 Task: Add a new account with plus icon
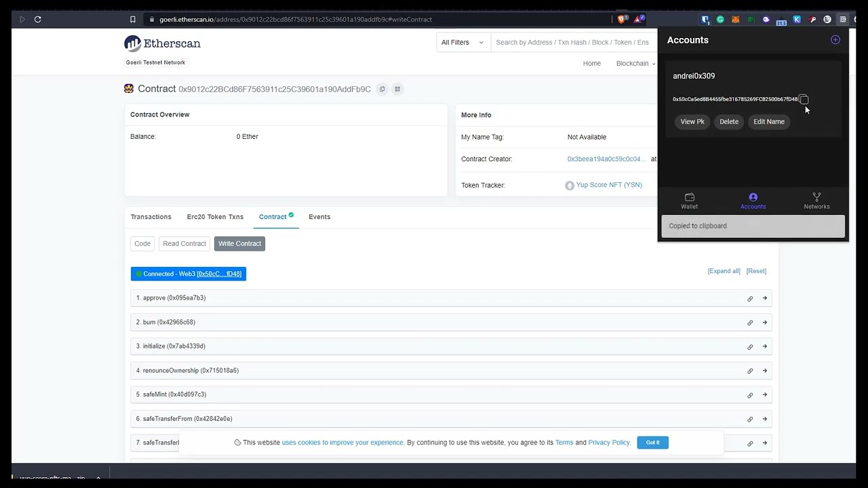[x=835, y=40]
